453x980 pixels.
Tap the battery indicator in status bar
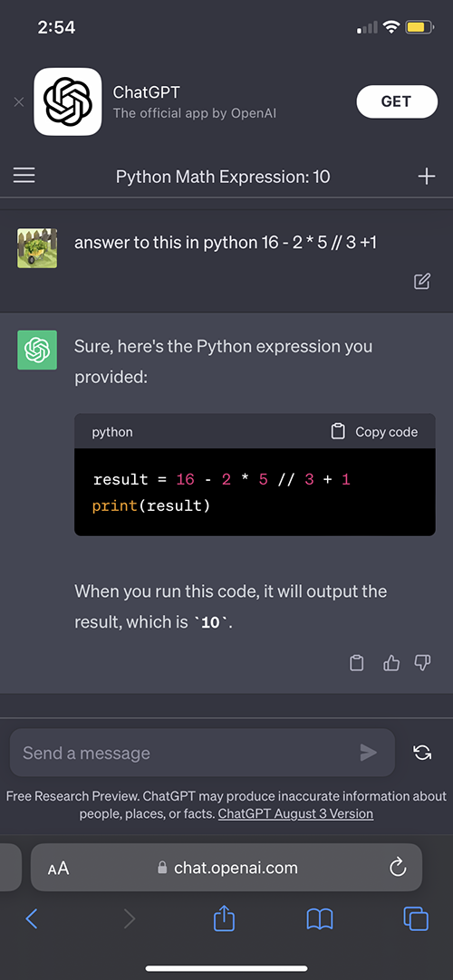click(418, 27)
